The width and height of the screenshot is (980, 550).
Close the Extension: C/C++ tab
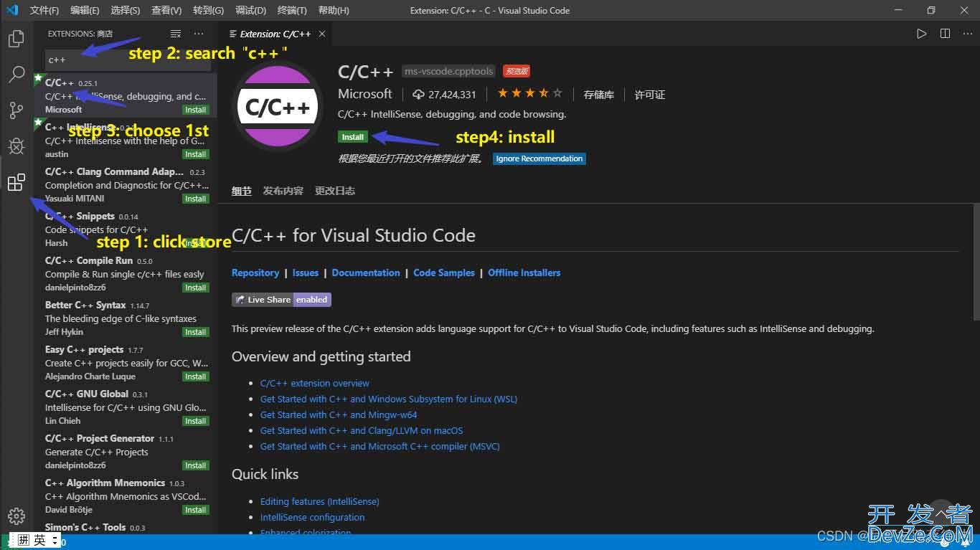click(322, 34)
